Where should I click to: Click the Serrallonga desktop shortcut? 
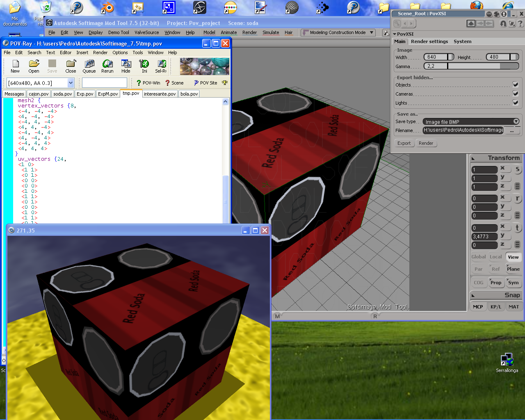(x=507, y=363)
